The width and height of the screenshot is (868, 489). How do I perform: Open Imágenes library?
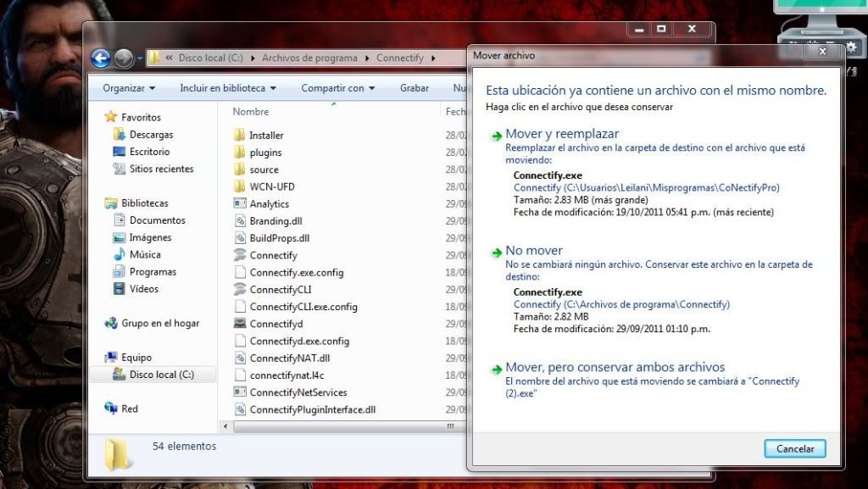(151, 237)
